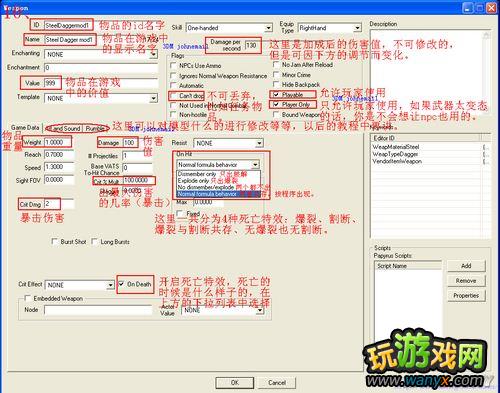Toggle the Playable checkbox
500x393 pixels.
pyautogui.click(x=276, y=95)
